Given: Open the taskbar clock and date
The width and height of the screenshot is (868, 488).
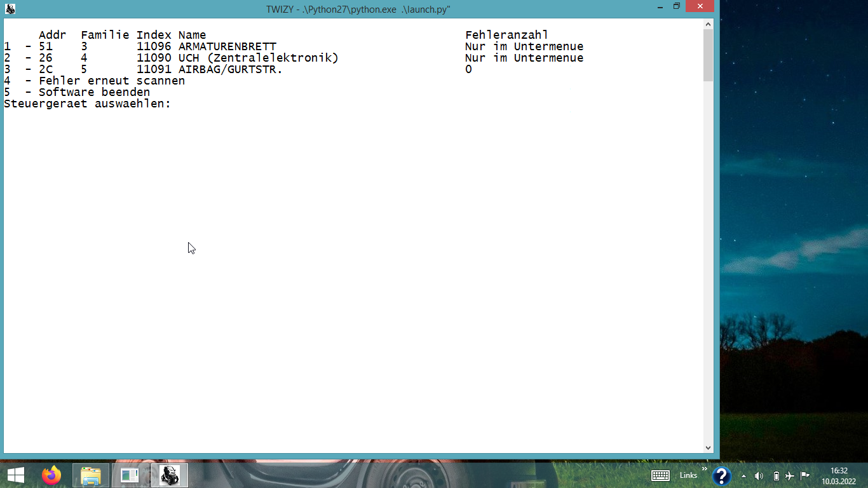Looking at the screenshot, I should tap(839, 476).
